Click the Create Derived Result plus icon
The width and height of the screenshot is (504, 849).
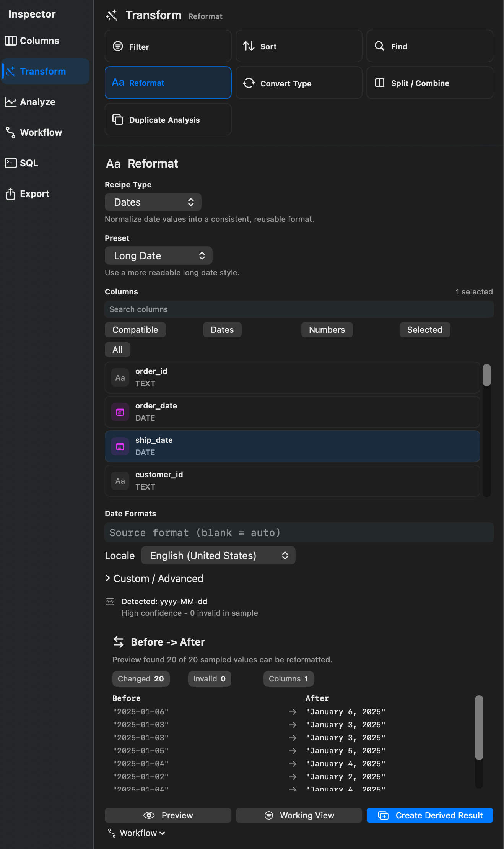pos(383,815)
